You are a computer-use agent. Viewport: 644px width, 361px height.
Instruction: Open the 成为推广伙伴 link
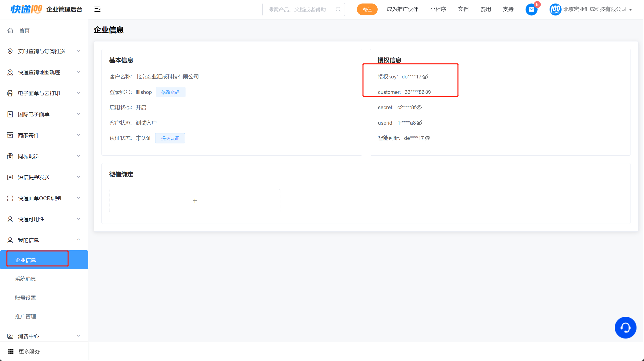pyautogui.click(x=402, y=9)
